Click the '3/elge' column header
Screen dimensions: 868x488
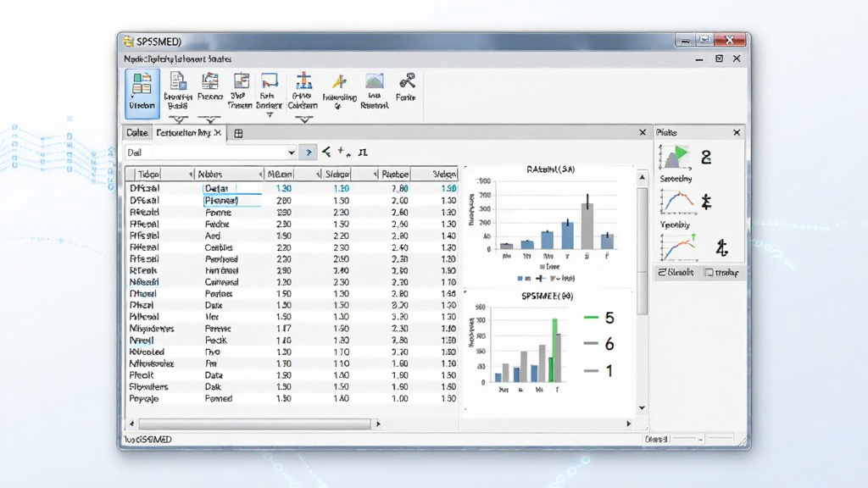[x=444, y=175]
